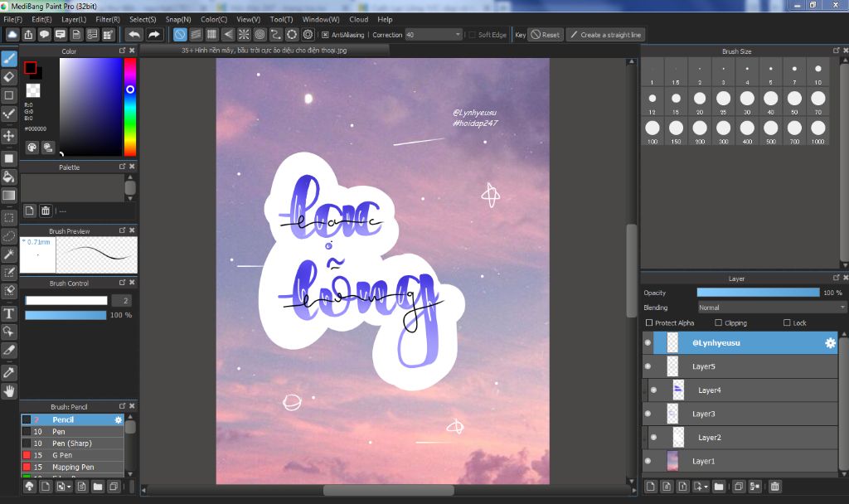Click Create a straight line button
The height and width of the screenshot is (504, 849).
[605, 35]
